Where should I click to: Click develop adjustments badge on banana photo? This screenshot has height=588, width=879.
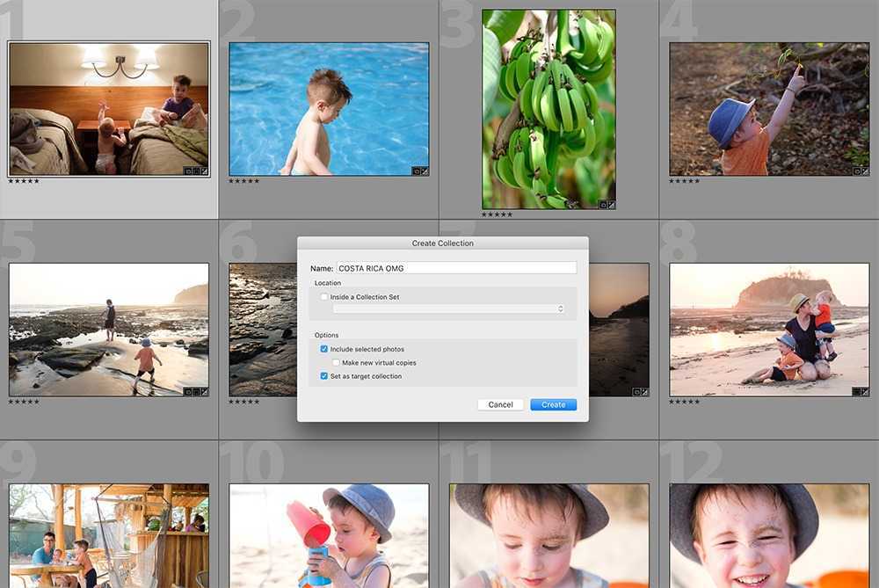(x=611, y=205)
